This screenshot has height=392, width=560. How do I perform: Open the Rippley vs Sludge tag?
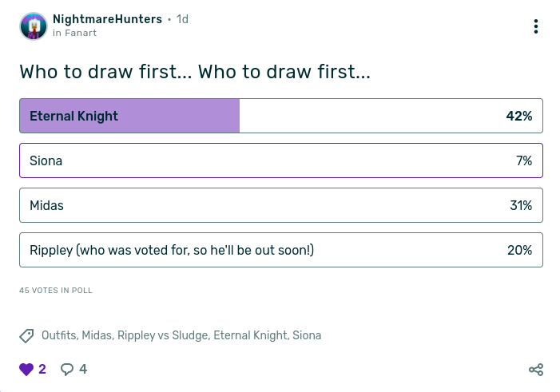point(161,335)
